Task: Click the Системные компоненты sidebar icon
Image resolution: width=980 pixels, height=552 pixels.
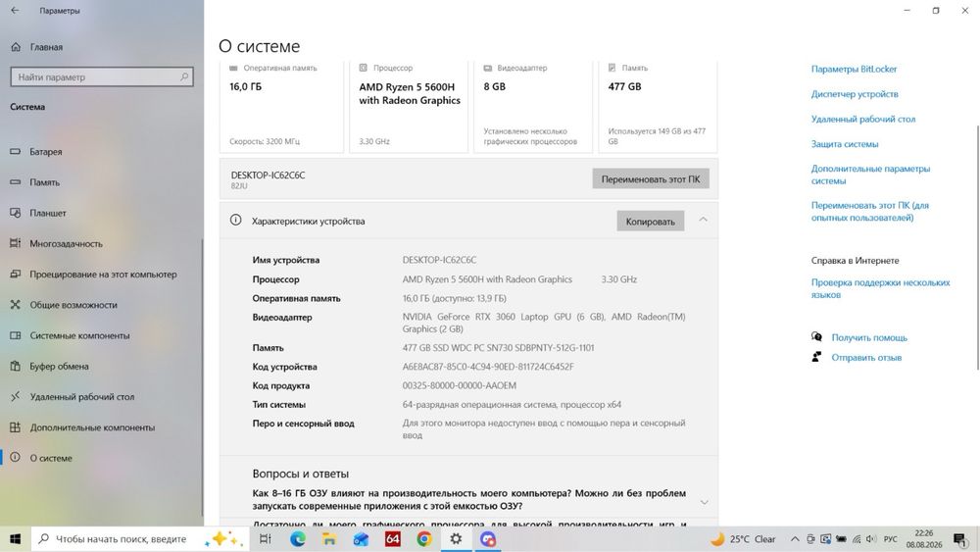Action: click(16, 335)
